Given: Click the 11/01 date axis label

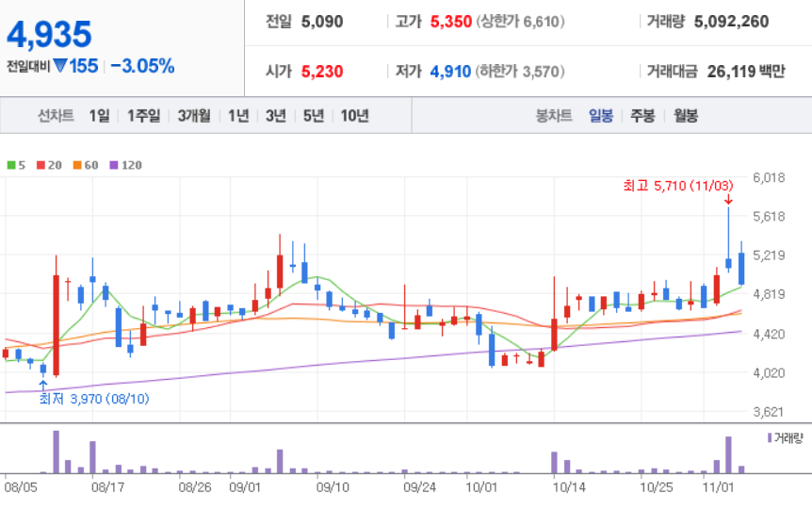Looking at the screenshot, I should (718, 487).
